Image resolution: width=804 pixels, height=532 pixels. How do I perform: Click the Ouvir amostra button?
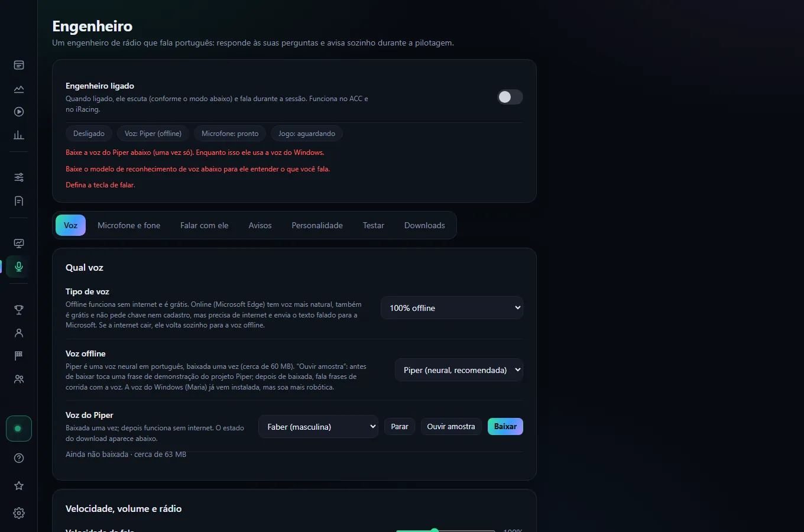[451, 427]
